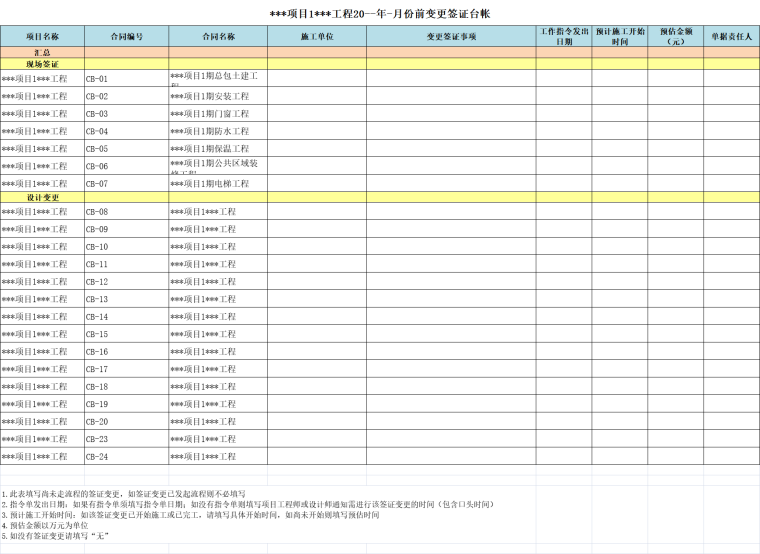The width and height of the screenshot is (760, 554).
Task: Select cell CB-17
Action: 127,368
